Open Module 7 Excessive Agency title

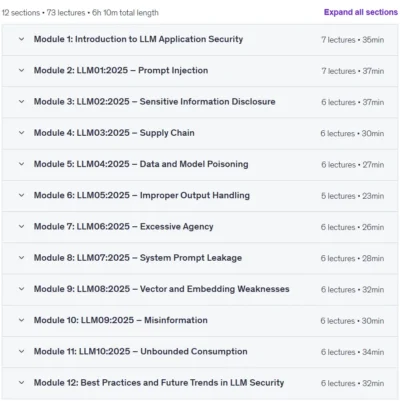124,226
